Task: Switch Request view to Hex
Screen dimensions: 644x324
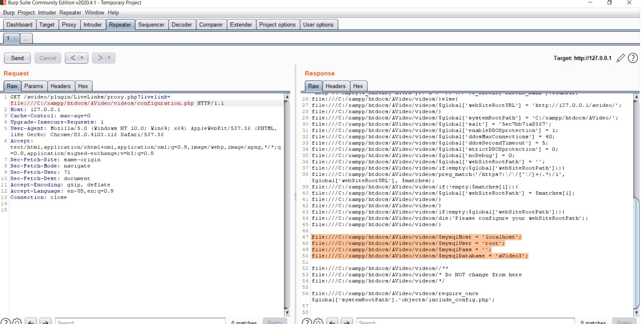Action: click(83, 86)
